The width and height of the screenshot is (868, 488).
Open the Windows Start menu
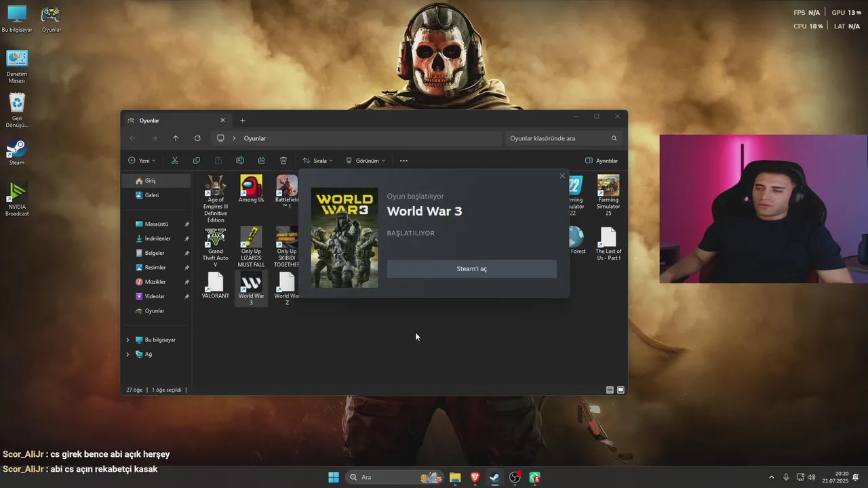[x=334, y=477]
